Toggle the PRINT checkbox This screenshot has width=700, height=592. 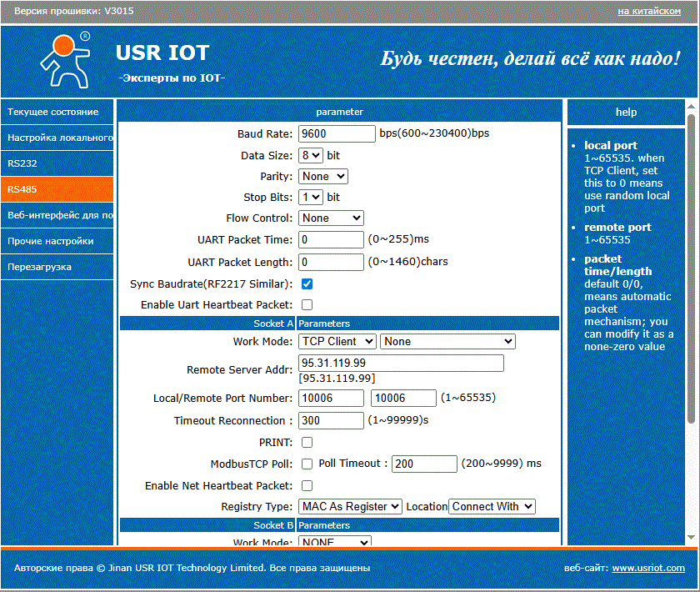[x=307, y=442]
